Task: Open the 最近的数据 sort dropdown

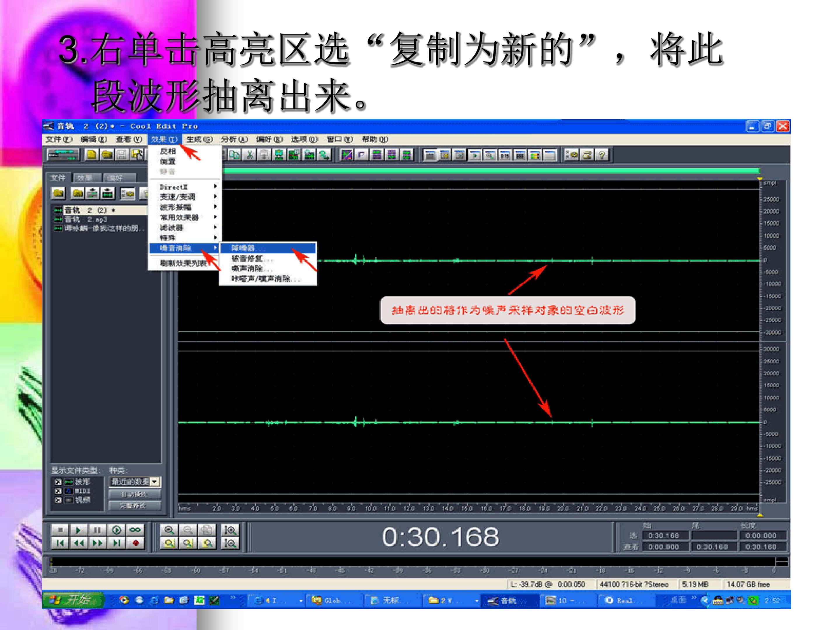Action: click(155, 482)
